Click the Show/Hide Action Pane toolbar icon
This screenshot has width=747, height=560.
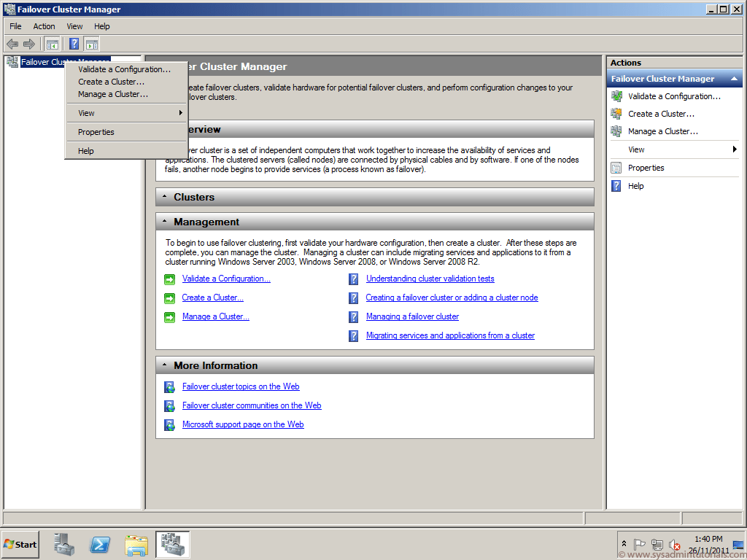pyautogui.click(x=91, y=44)
